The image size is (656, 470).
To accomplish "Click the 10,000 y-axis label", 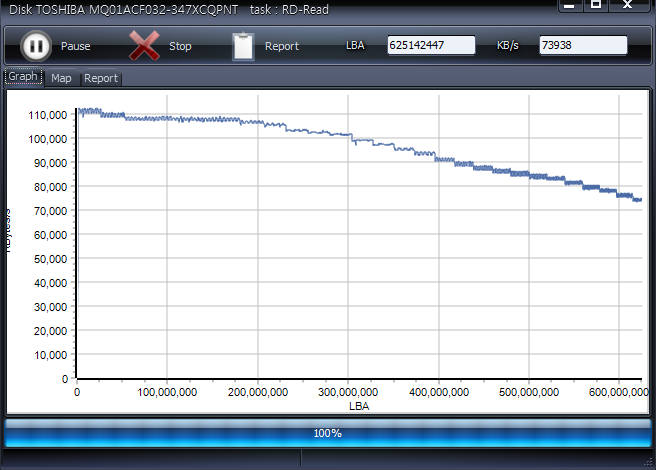I will pos(50,355).
